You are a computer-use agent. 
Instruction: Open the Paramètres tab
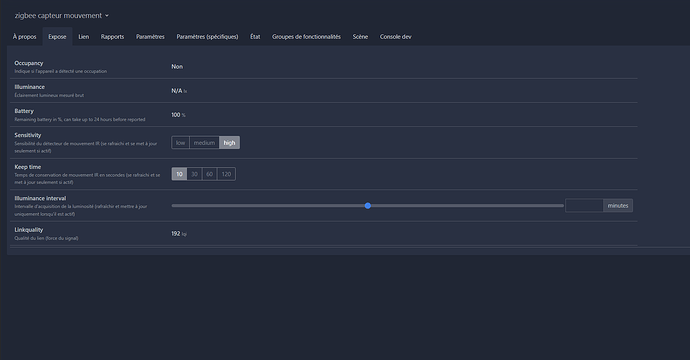click(x=150, y=37)
